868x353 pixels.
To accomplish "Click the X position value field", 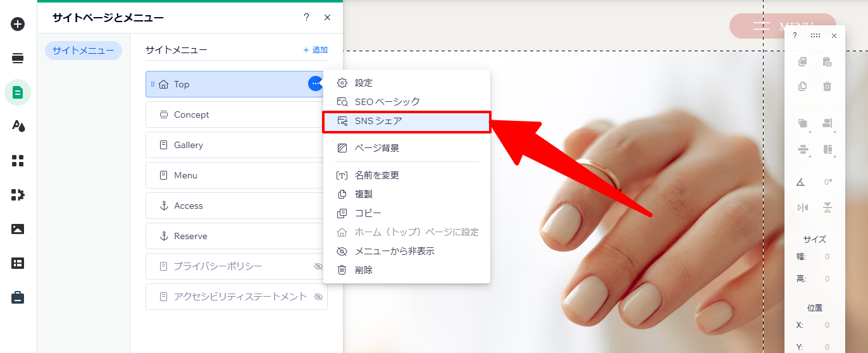I will [827, 325].
